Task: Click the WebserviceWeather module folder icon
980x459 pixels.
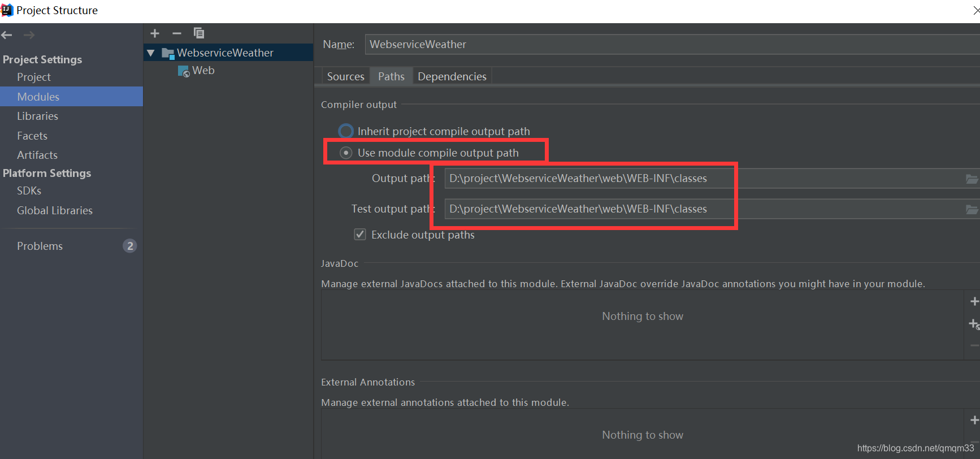Action: (168, 53)
